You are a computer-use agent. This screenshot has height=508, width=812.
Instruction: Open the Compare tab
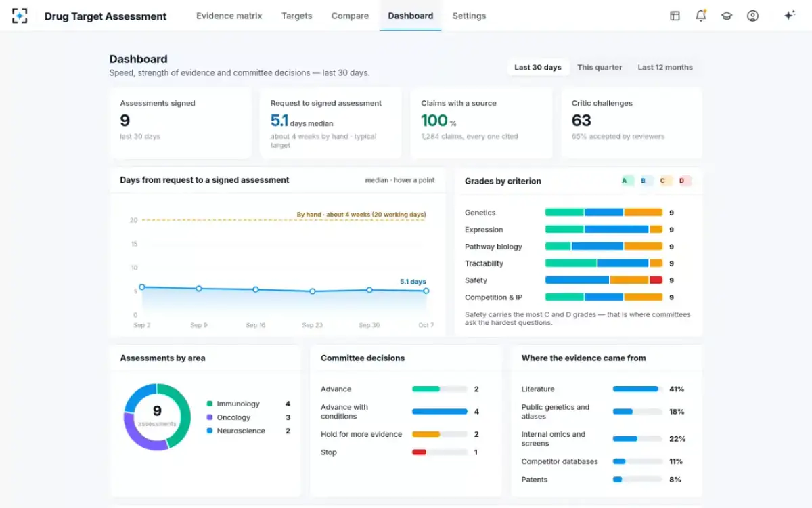(x=350, y=16)
